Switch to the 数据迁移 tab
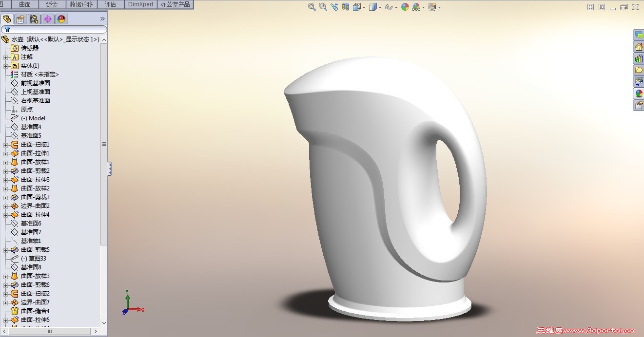 [x=81, y=4]
